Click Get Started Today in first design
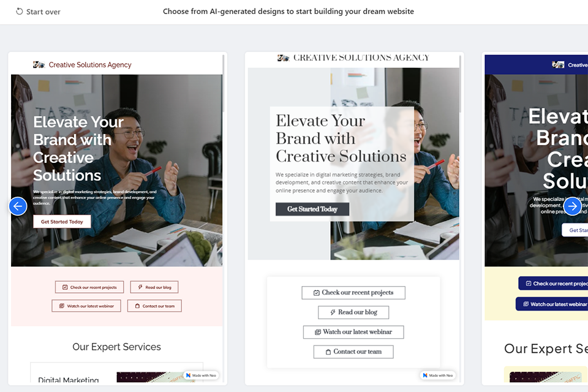 coord(62,222)
